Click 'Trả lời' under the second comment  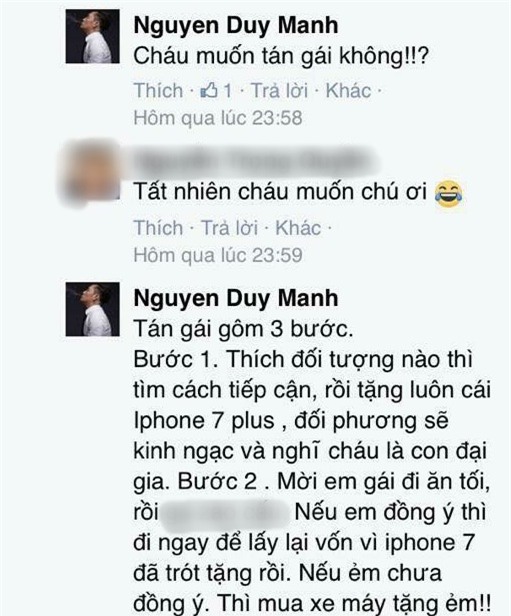click(x=229, y=228)
